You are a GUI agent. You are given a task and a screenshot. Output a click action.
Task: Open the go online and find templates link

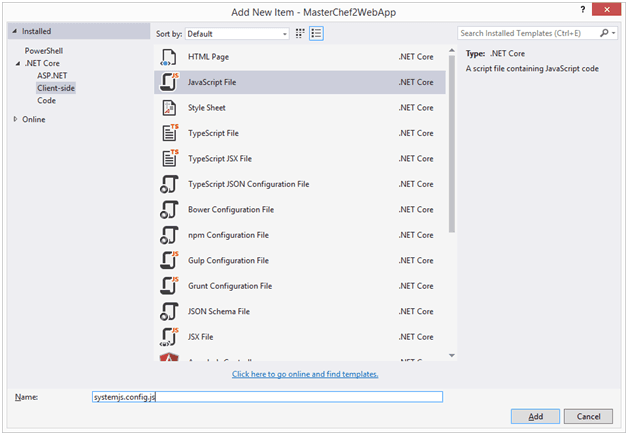click(305, 374)
